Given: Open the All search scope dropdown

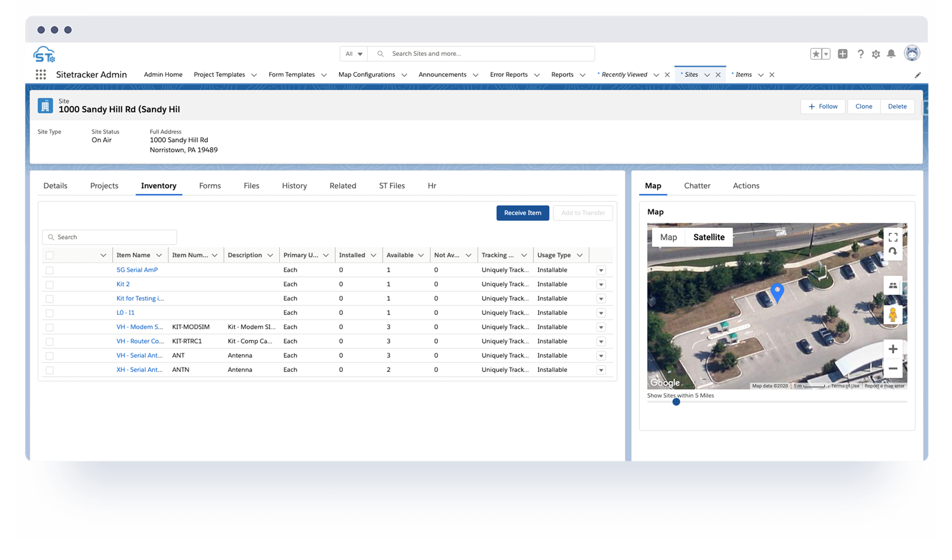Looking at the screenshot, I should pos(353,54).
